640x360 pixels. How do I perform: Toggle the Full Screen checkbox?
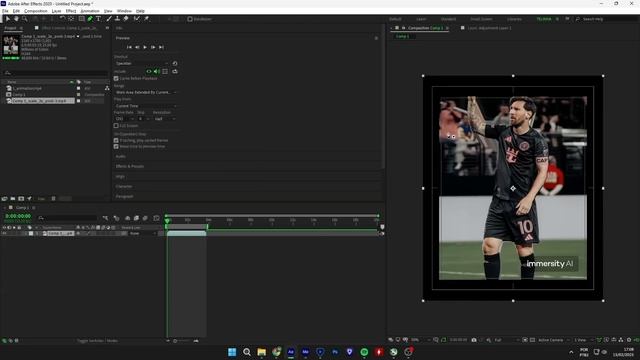point(116,126)
